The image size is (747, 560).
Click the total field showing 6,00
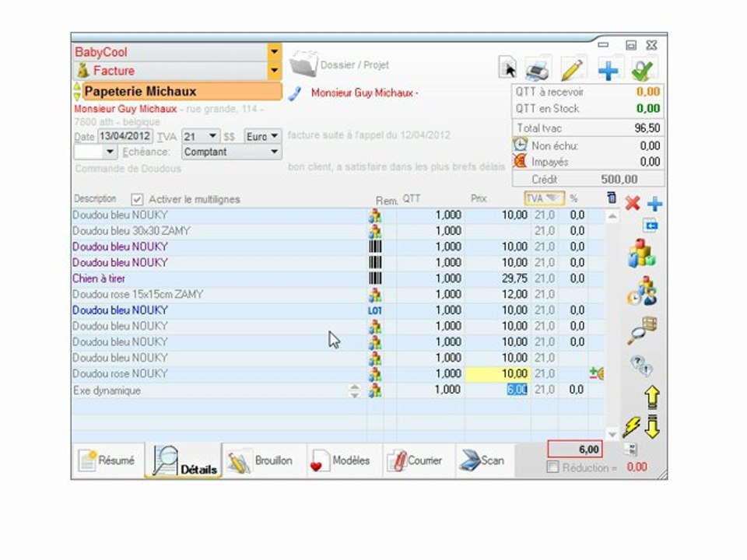coord(575,449)
